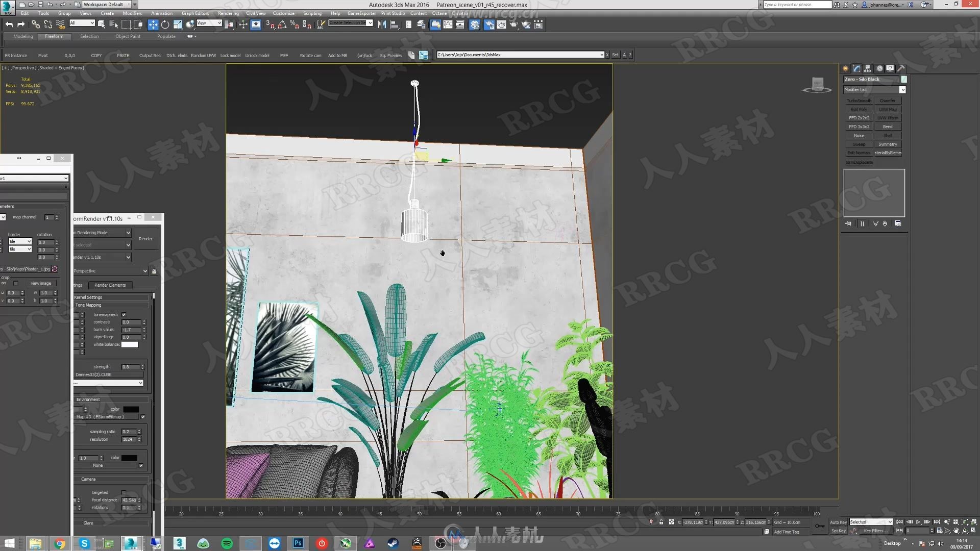Toggle the tonemapped checkbox in Tone Mapping
This screenshot has height=551, width=980.
coord(124,315)
